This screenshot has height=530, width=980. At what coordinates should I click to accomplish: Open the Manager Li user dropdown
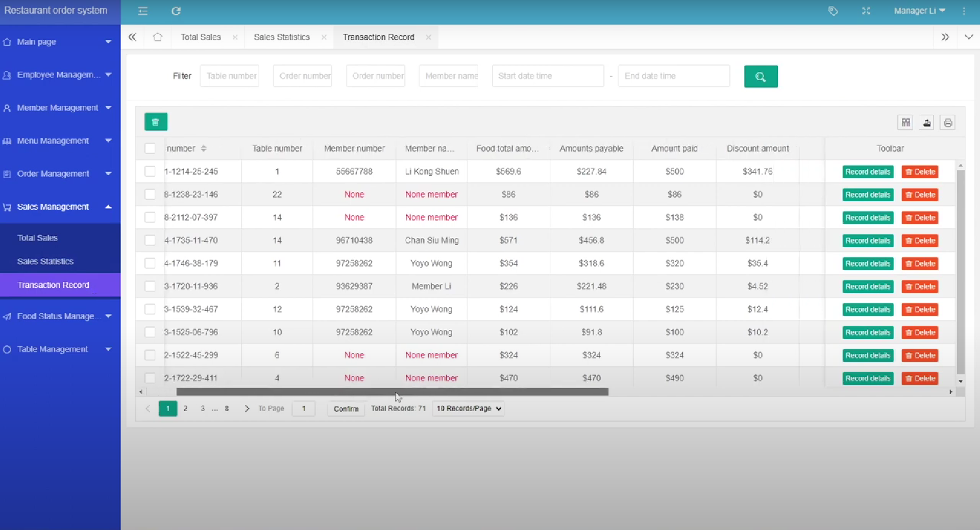pyautogui.click(x=920, y=11)
